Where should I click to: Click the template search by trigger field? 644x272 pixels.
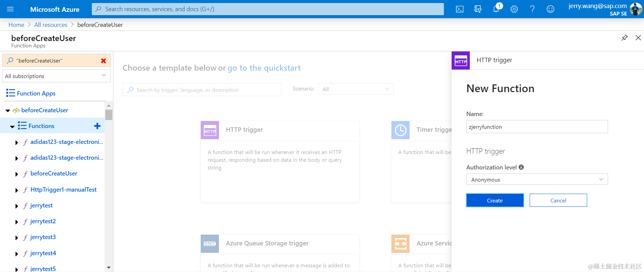click(x=202, y=90)
